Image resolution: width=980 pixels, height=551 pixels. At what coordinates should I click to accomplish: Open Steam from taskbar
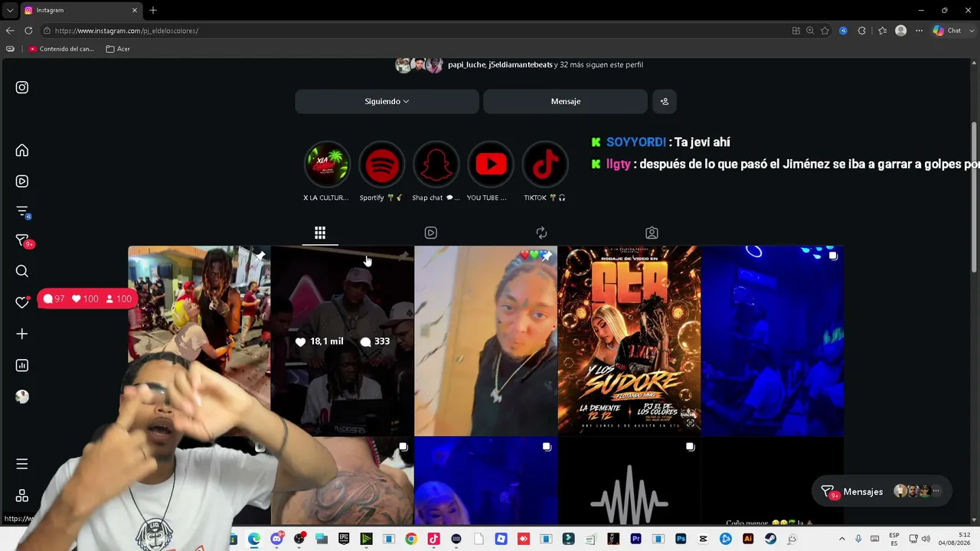[x=770, y=539]
